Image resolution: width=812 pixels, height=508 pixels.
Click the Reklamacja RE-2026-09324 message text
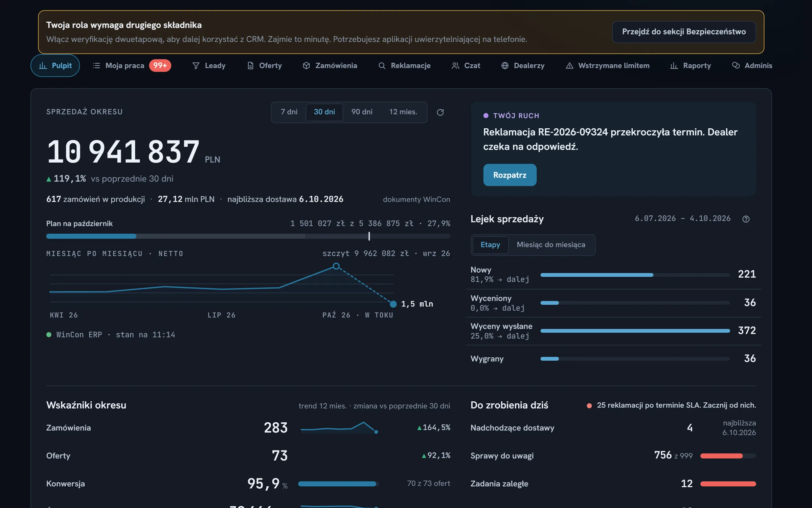point(610,139)
